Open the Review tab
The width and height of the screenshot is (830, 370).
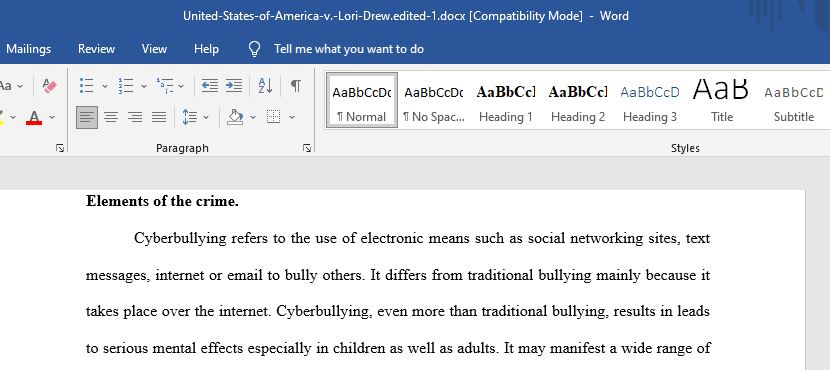(x=96, y=49)
